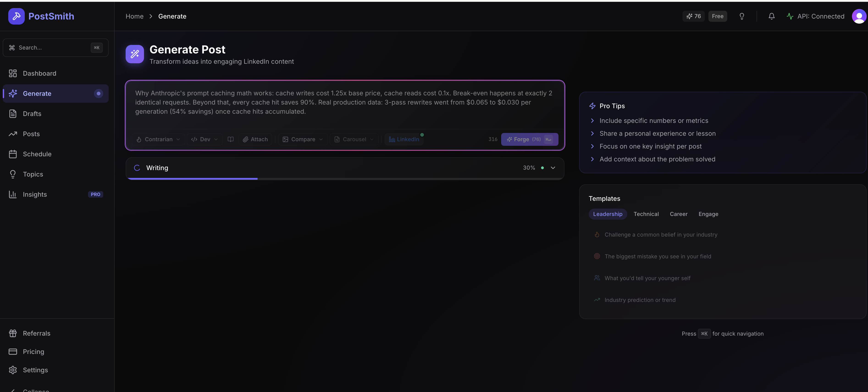Switch to Technical templates tab

coord(646,214)
